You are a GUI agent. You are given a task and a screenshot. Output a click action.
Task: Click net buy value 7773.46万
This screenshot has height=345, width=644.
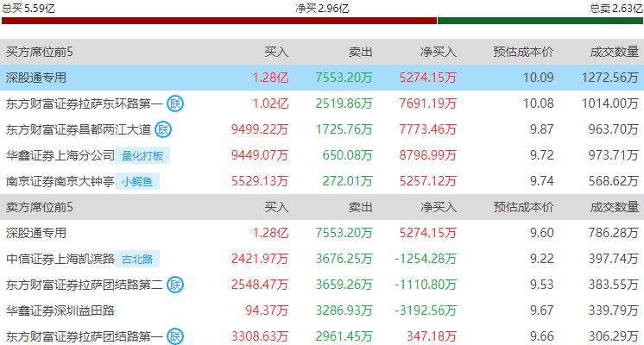427,129
